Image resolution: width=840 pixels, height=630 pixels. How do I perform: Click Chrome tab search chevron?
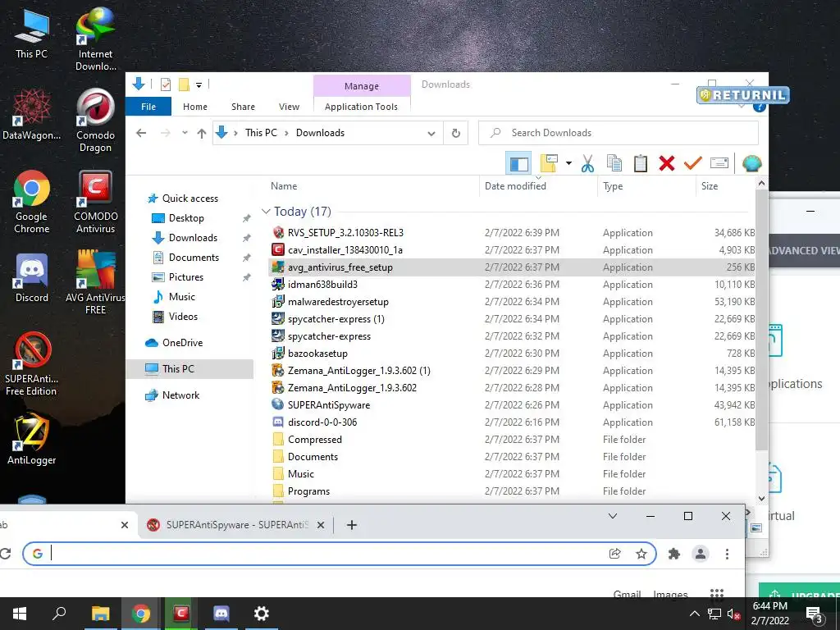(613, 516)
